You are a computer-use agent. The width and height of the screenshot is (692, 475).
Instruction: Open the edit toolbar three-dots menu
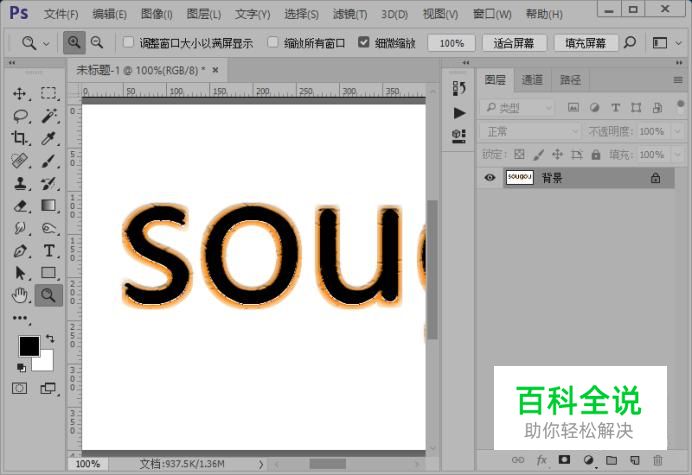click(20, 318)
